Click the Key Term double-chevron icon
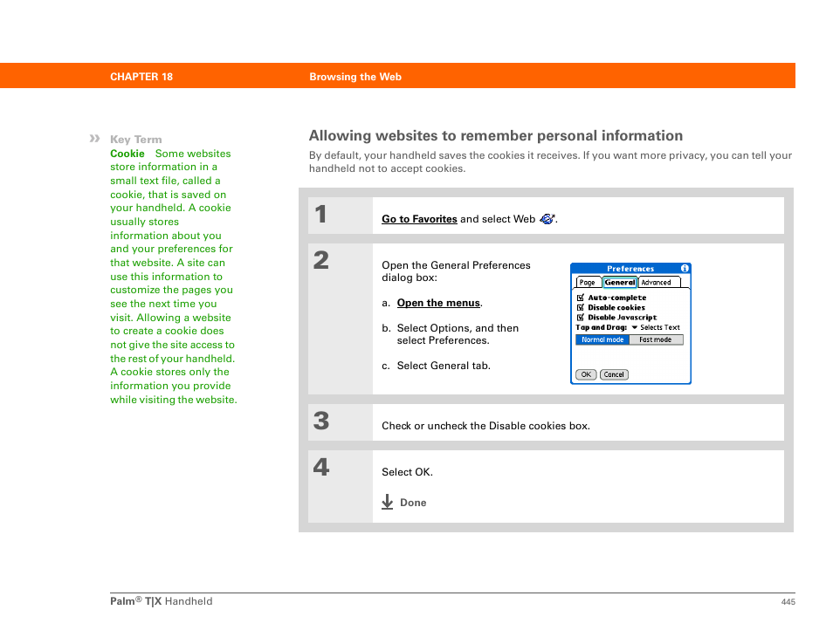 tap(94, 139)
